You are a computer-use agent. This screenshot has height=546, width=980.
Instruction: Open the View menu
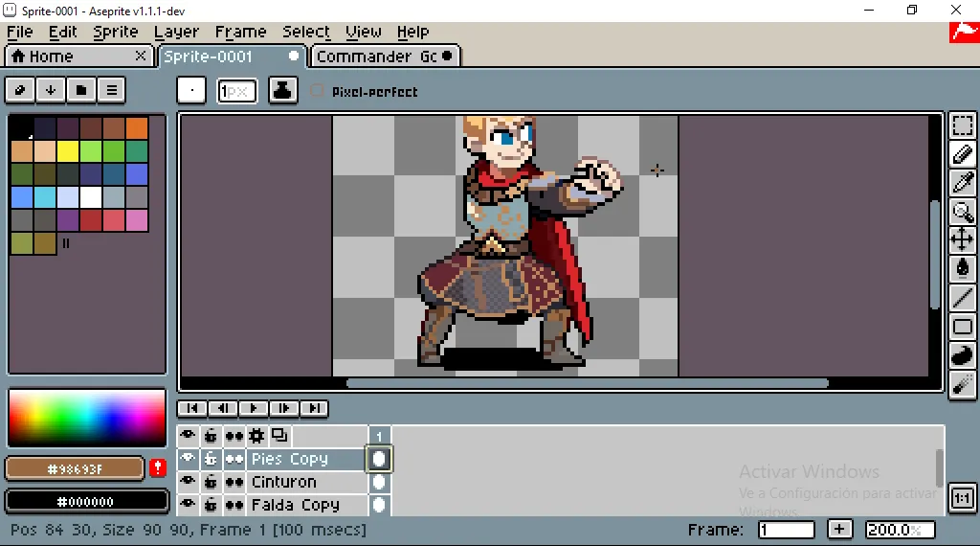363,32
